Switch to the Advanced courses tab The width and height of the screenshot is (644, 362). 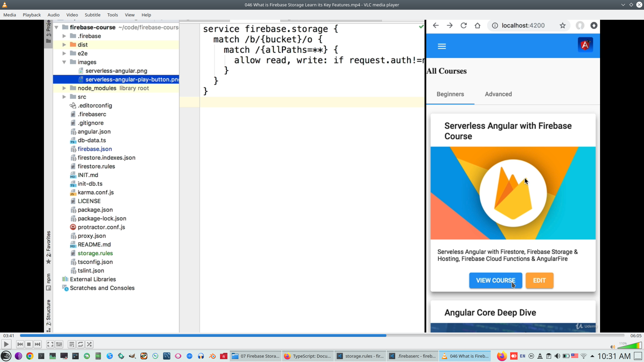(x=498, y=94)
